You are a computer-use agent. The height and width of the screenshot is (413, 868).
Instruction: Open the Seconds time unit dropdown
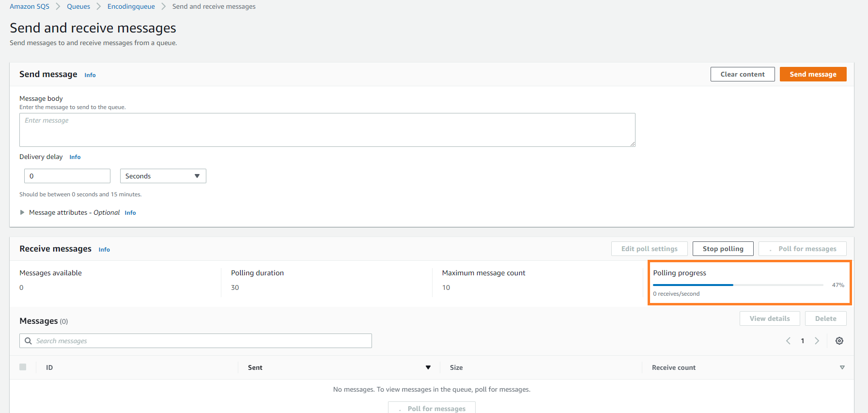coord(163,176)
